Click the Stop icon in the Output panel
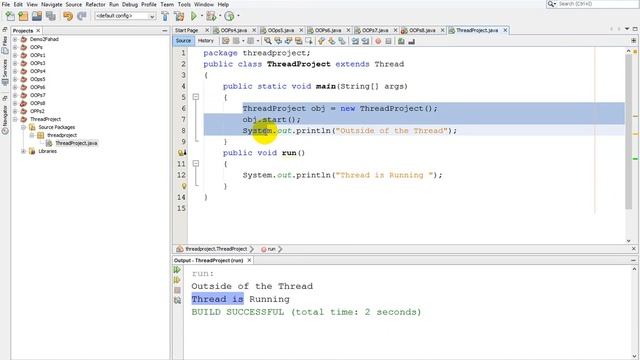 [x=177, y=290]
